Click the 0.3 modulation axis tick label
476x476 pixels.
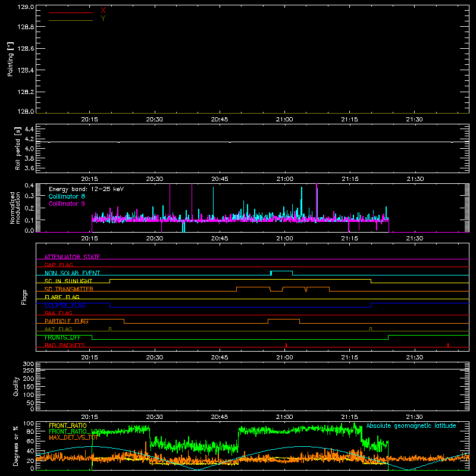pyautogui.click(x=29, y=196)
